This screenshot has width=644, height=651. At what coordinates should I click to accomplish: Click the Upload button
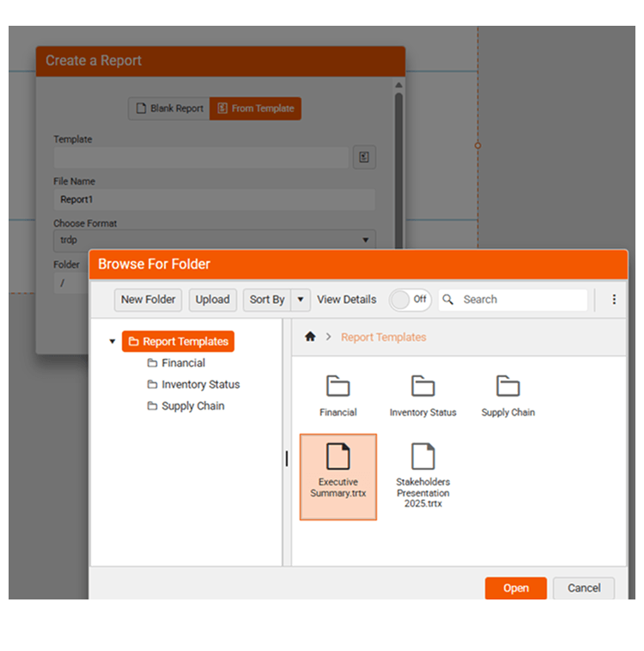[x=213, y=300]
